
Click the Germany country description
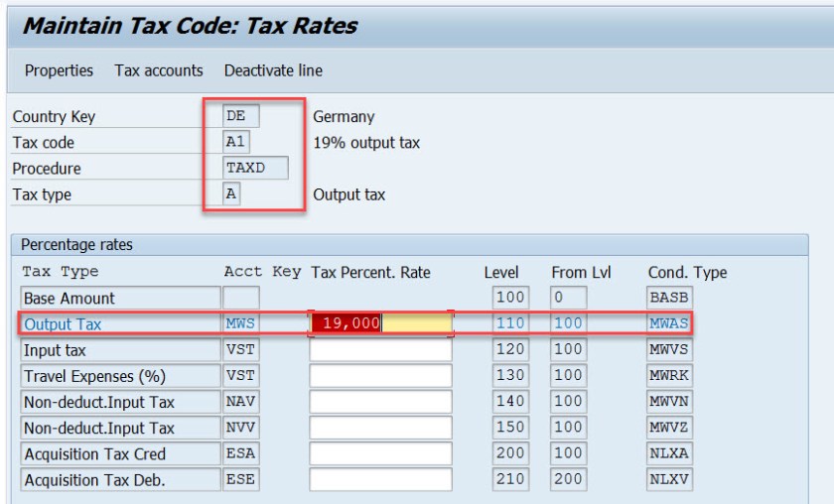coord(344,116)
